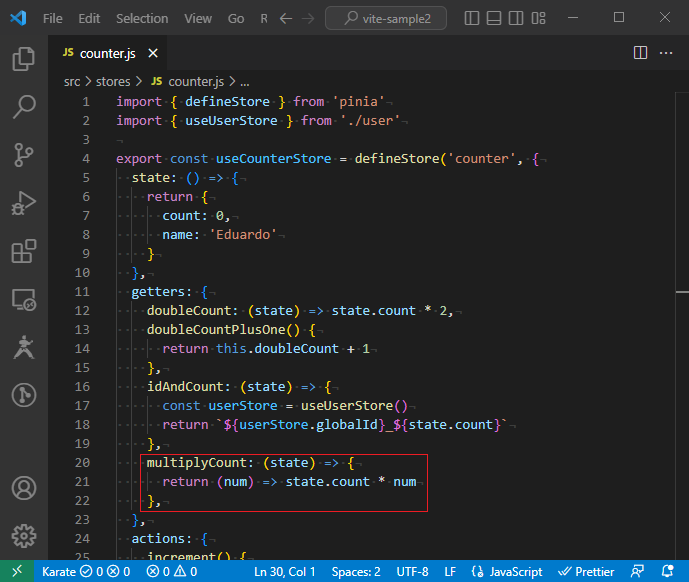Viewport: 689px width, 582px height.
Task: Toggle the bottom panel layout
Action: pyautogui.click(x=494, y=18)
